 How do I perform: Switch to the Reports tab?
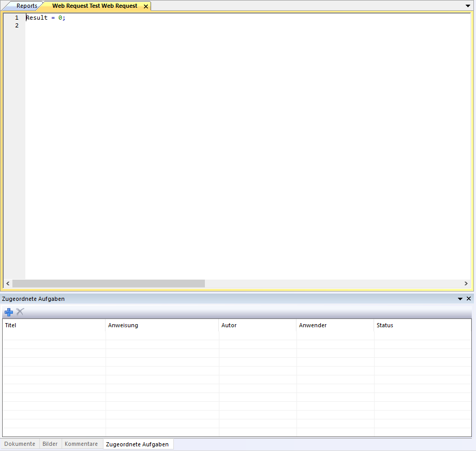(x=26, y=6)
